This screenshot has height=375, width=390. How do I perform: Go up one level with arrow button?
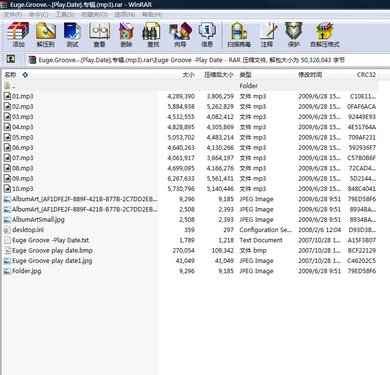coord(11,59)
